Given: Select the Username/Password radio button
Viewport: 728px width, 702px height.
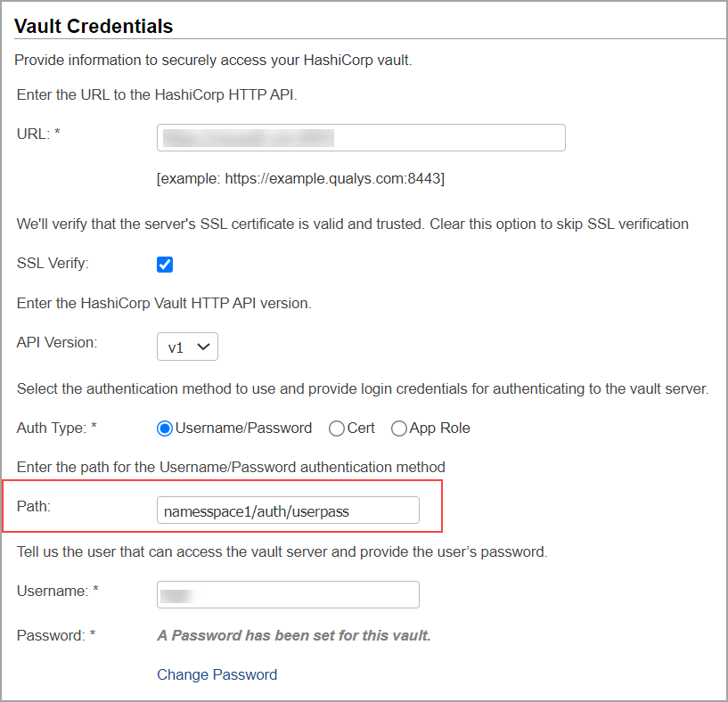Looking at the screenshot, I should (165, 429).
